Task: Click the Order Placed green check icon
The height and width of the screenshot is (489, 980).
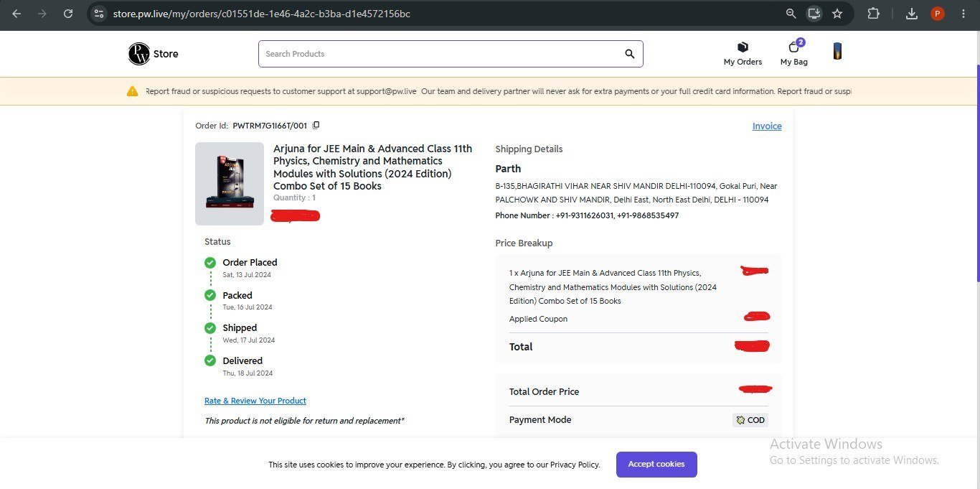Action: click(x=210, y=263)
